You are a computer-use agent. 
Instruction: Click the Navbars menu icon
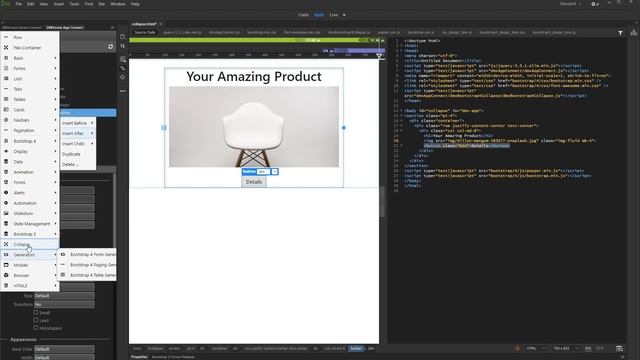click(x=6, y=120)
